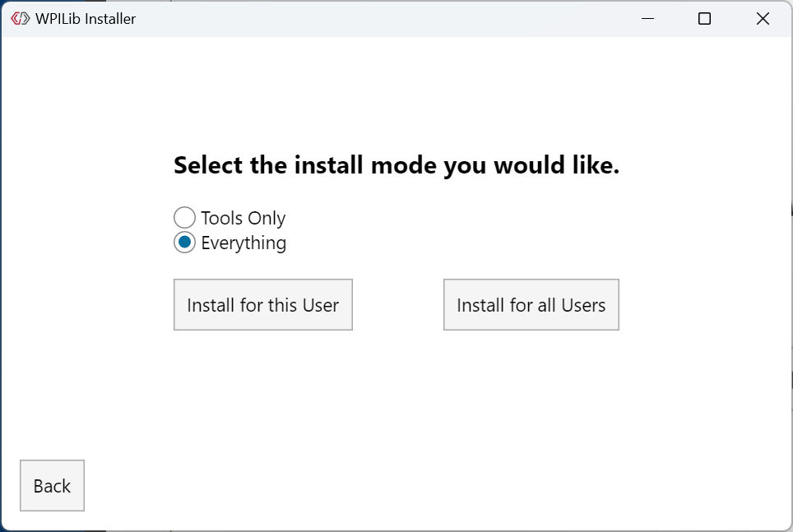The height and width of the screenshot is (532, 793).
Task: Go back to the previous installer screen
Action: click(52, 485)
